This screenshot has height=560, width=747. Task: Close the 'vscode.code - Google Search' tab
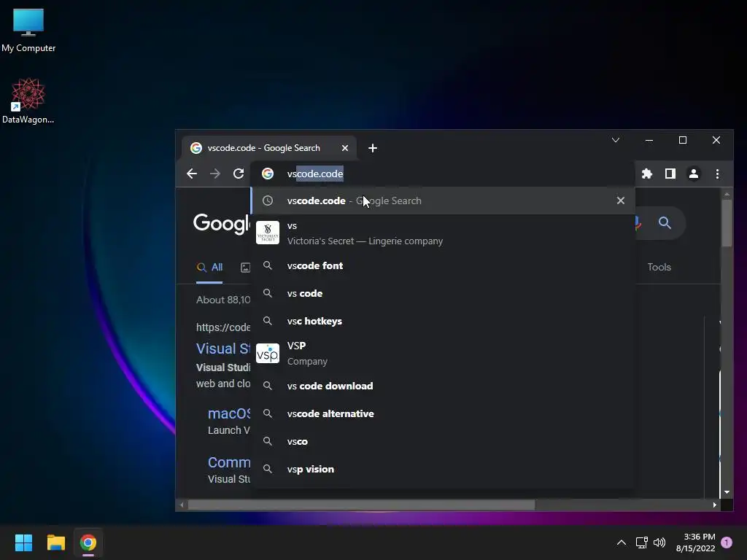[345, 148]
